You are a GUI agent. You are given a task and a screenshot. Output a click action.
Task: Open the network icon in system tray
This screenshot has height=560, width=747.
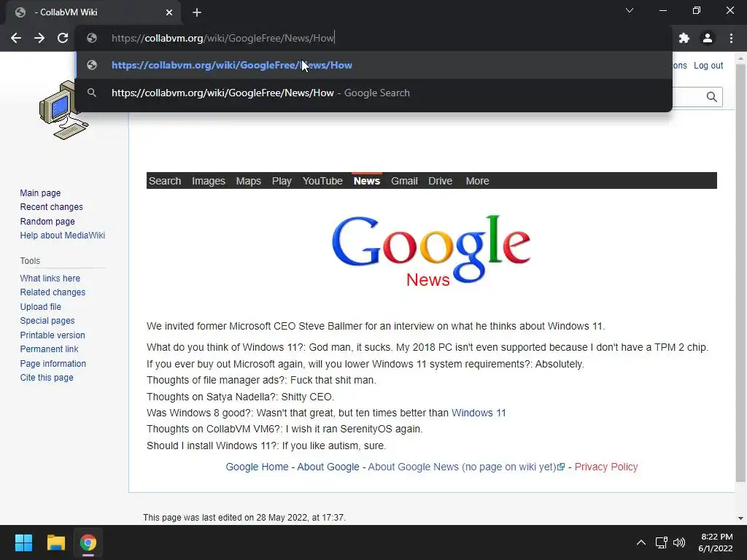tap(661, 542)
